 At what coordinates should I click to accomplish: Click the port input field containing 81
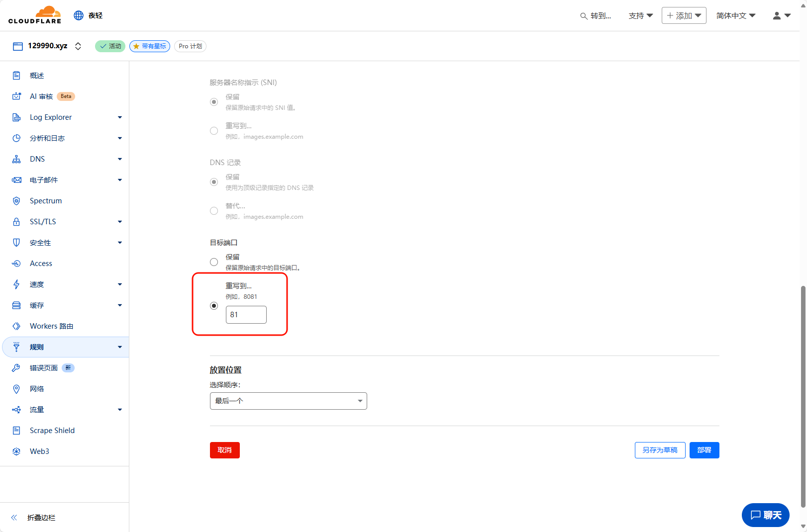tap(246, 315)
